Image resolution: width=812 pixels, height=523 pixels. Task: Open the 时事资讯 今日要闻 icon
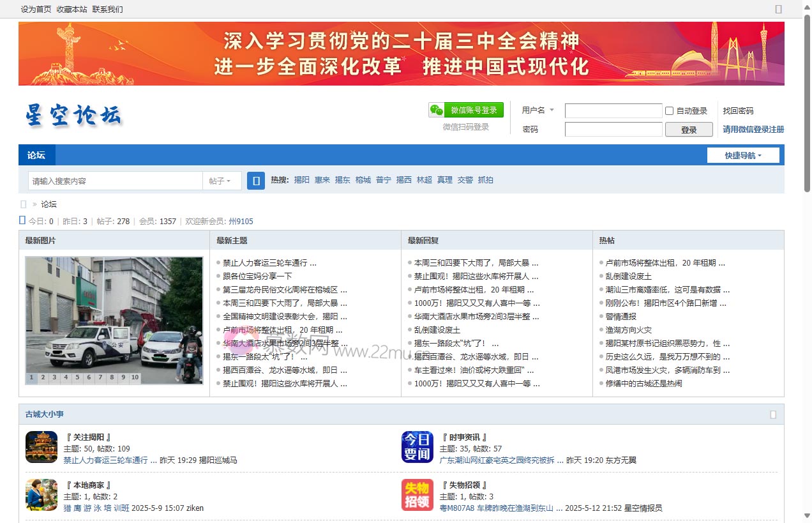pyautogui.click(x=417, y=447)
